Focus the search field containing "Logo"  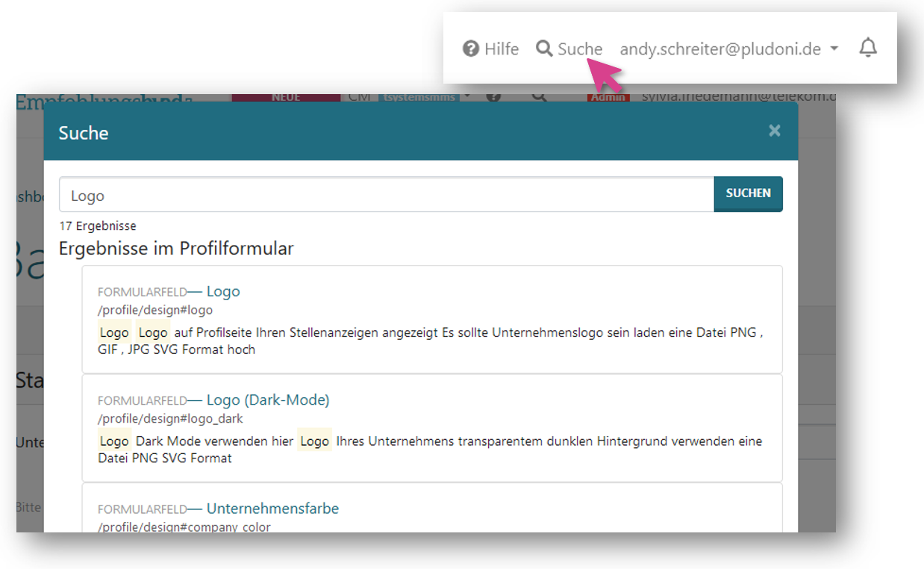(386, 196)
